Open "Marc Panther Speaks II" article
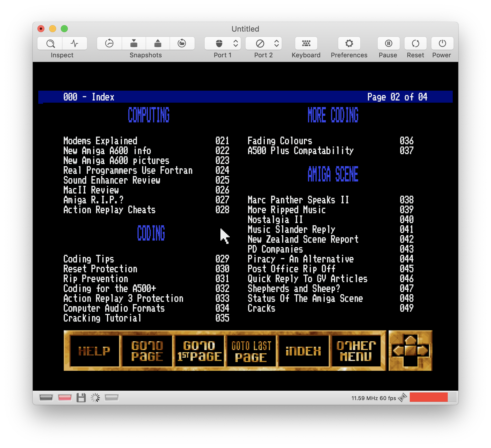Image resolution: width=491 pixels, height=448 pixels. [298, 200]
